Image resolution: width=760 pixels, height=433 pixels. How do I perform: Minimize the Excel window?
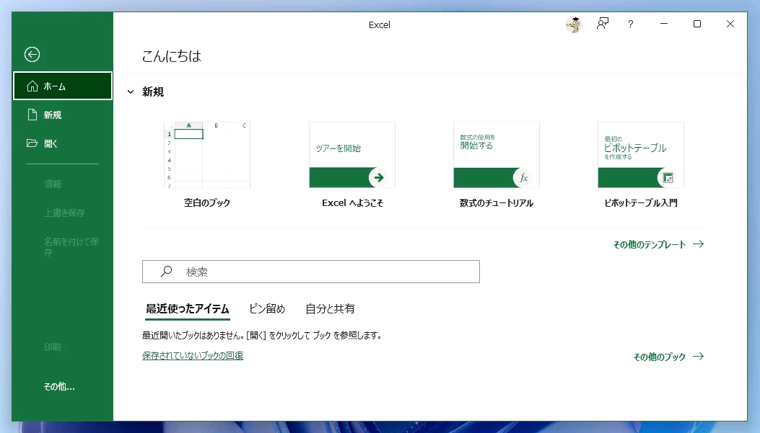pyautogui.click(x=664, y=24)
